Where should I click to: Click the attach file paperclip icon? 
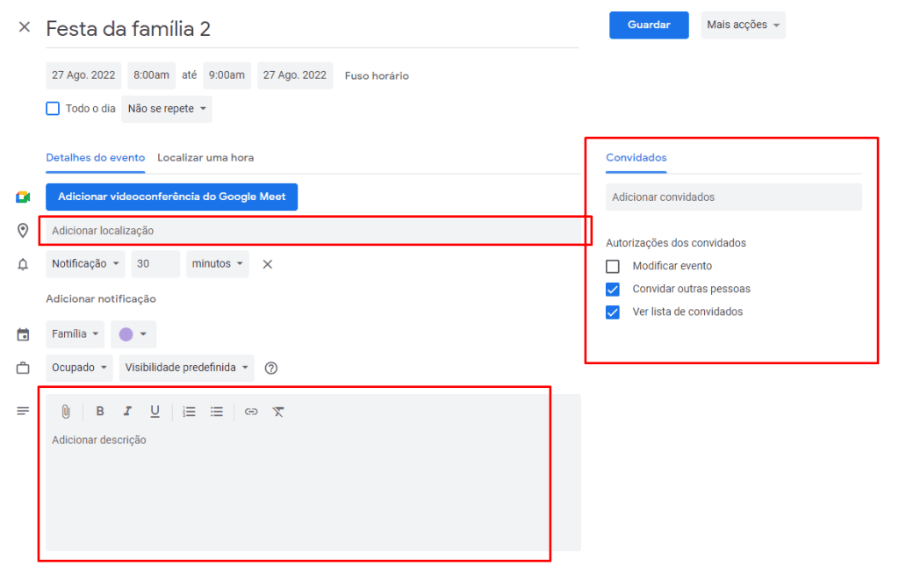click(66, 411)
